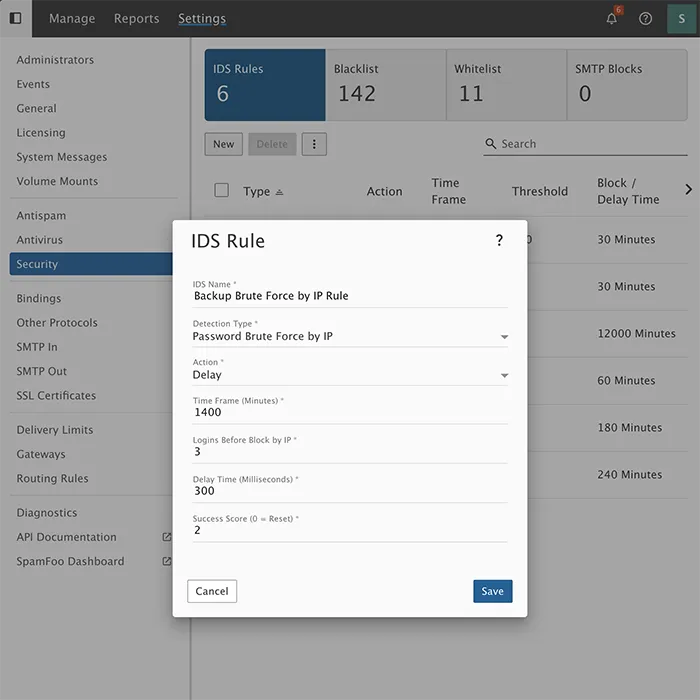
Task: Open the three-dot more actions menu
Action: (x=314, y=144)
